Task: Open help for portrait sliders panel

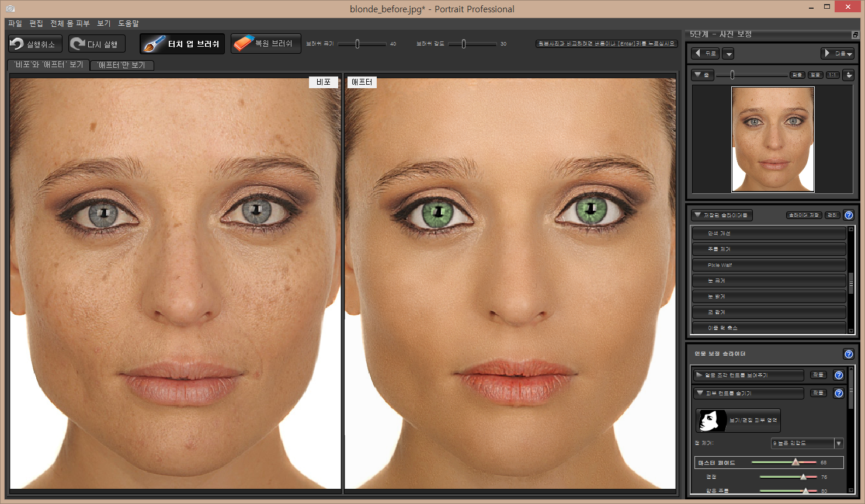Action: coord(849,354)
